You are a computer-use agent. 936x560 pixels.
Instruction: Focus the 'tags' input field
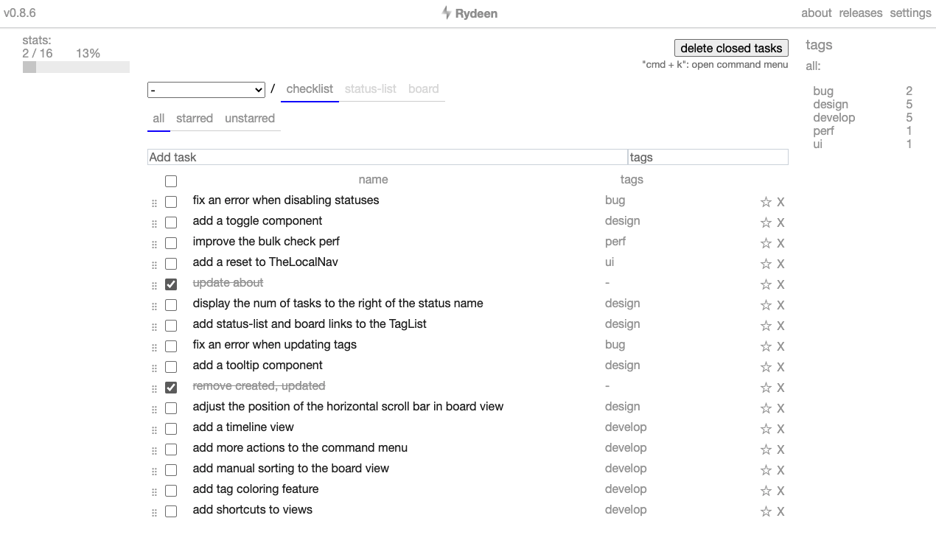pyautogui.click(x=708, y=157)
